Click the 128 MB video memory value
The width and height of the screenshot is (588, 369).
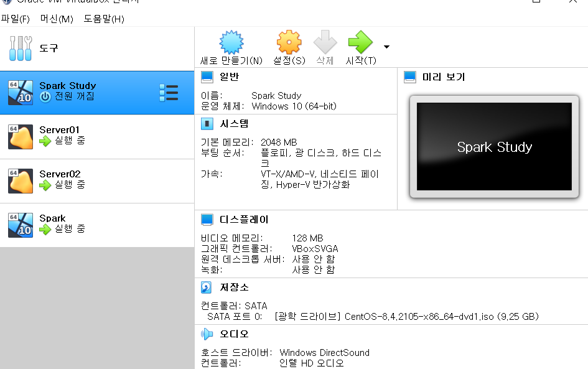(307, 238)
